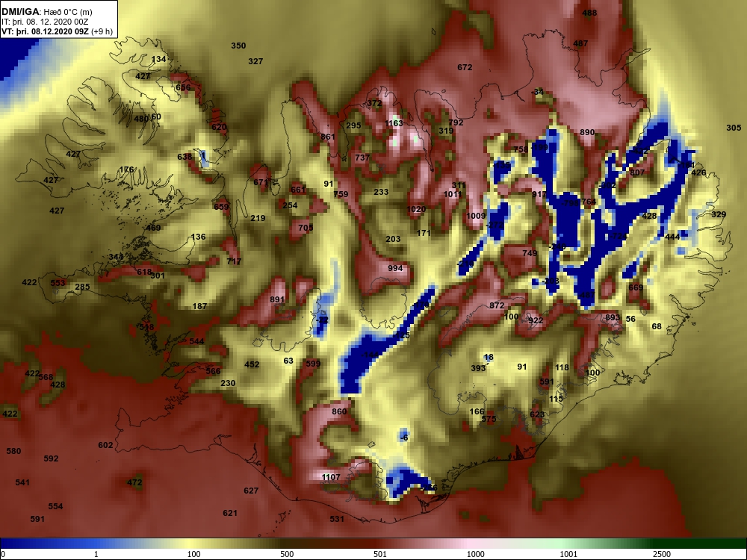The image size is (747, 560).
Task: Click the map value "472"
Action: coord(134,483)
